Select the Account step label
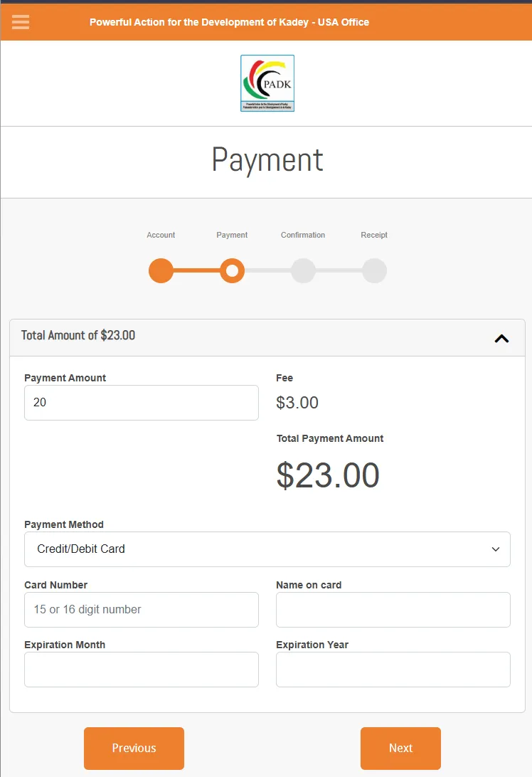Viewport: 532px width, 777px height. click(161, 235)
